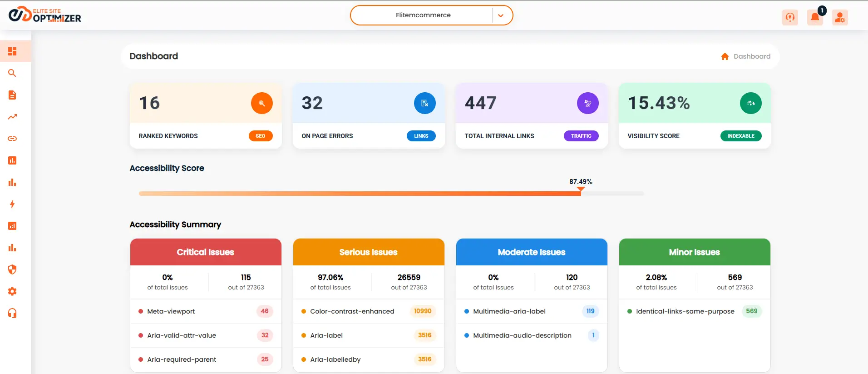Click the headset support icon in sidebar
Viewport: 868px width, 374px height.
click(12, 313)
